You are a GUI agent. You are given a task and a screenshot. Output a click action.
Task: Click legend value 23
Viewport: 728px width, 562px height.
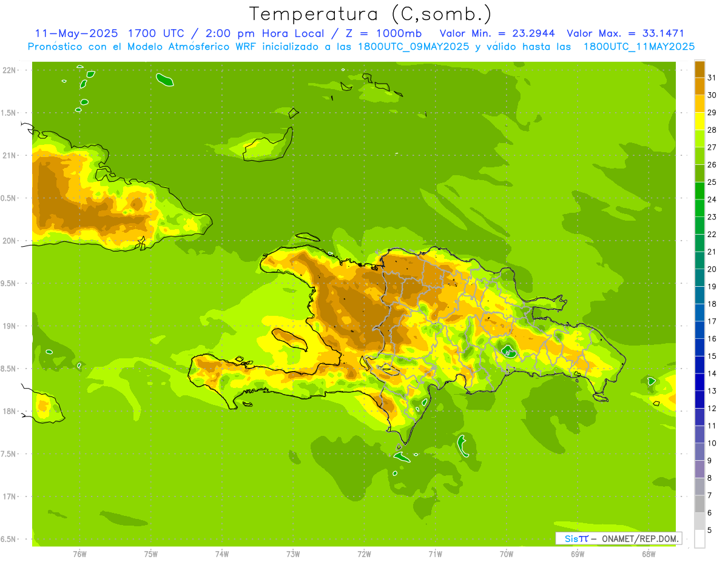[712, 217]
